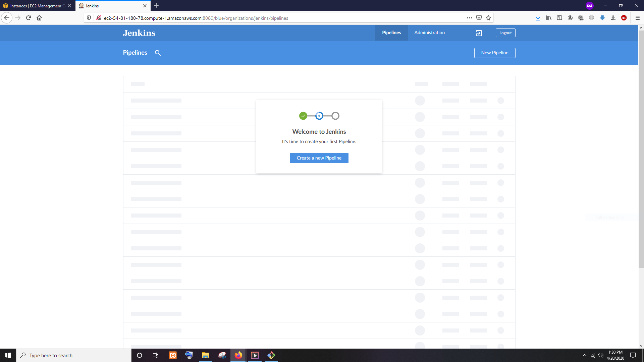Open the Firefox downloads arrow icon
The height and width of the screenshot is (362, 644).
coord(538,18)
